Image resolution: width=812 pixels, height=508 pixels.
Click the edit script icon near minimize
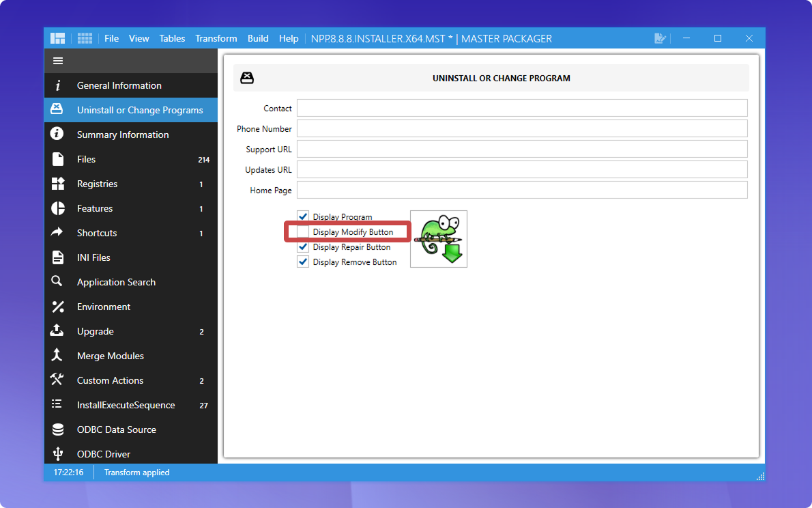(x=659, y=38)
